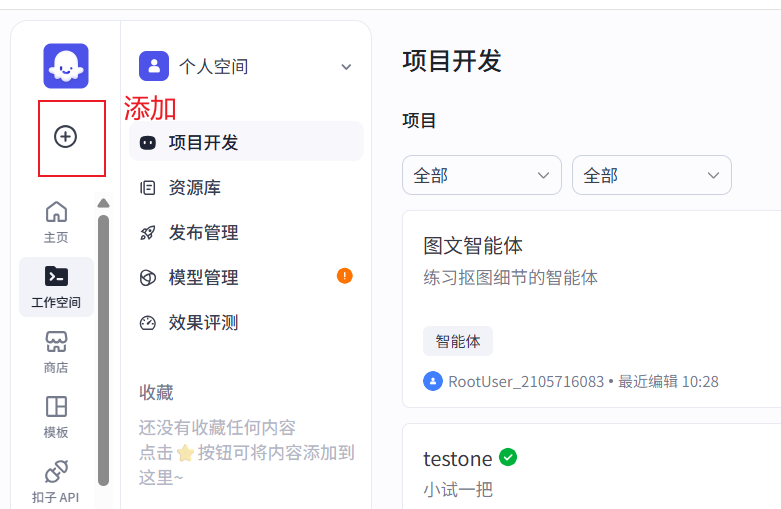The height and width of the screenshot is (509, 781).
Task: Click the sidebar scrollbar up arrow
Action: point(104,203)
